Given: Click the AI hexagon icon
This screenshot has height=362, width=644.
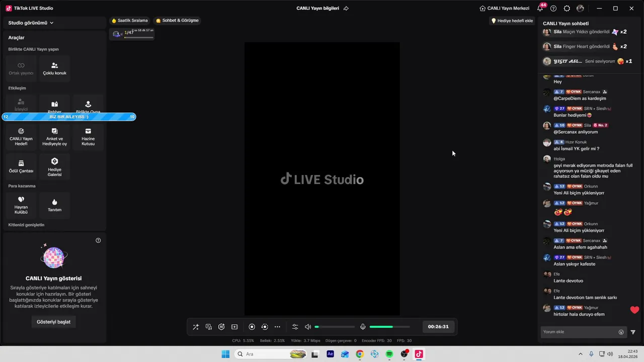Looking at the screenshot, I should (221, 327).
